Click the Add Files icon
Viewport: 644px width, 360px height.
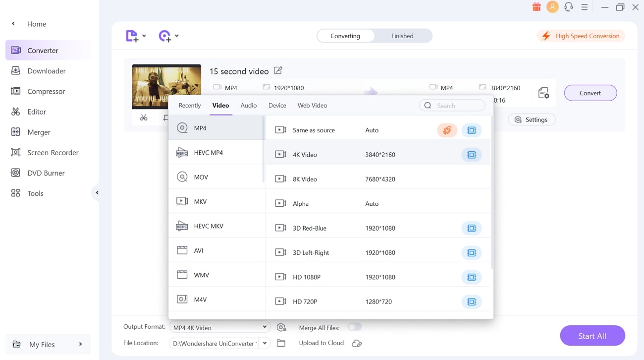(132, 35)
